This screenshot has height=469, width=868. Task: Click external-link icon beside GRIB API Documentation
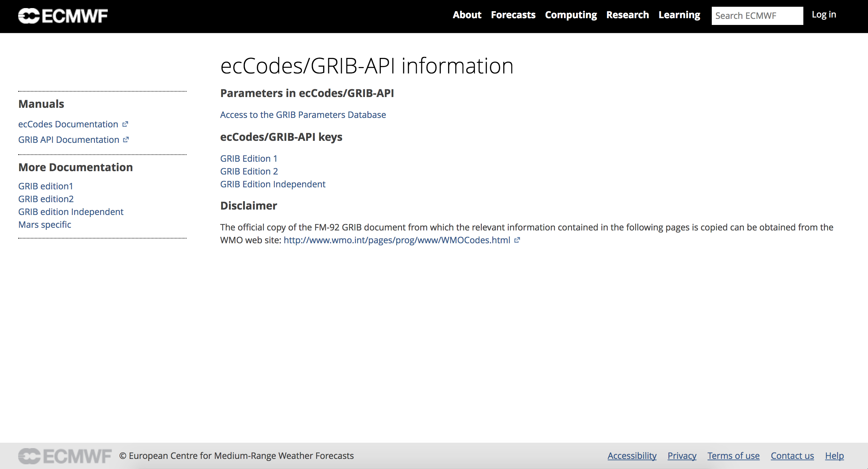click(126, 139)
